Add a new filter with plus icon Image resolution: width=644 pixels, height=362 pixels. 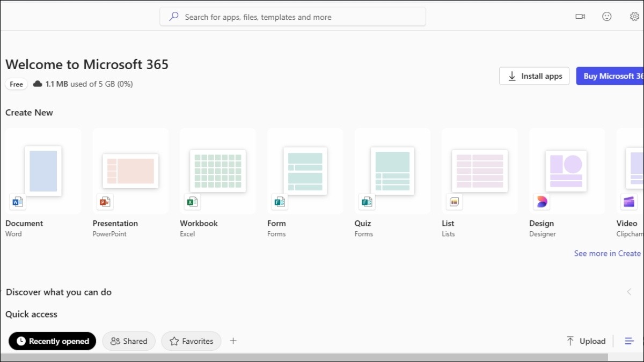[x=233, y=341]
